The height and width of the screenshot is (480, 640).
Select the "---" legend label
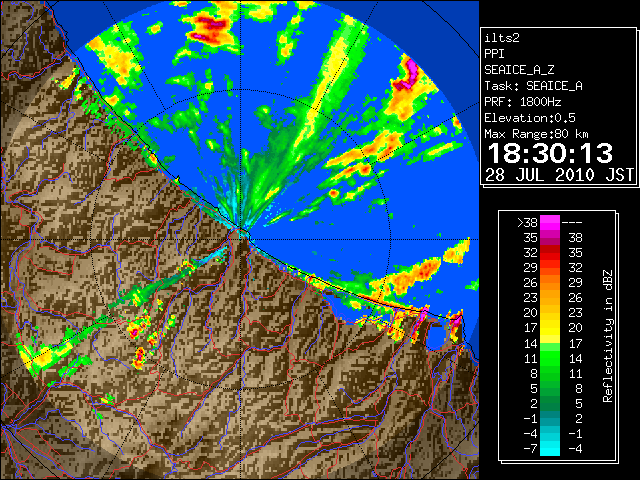pyautogui.click(x=572, y=223)
